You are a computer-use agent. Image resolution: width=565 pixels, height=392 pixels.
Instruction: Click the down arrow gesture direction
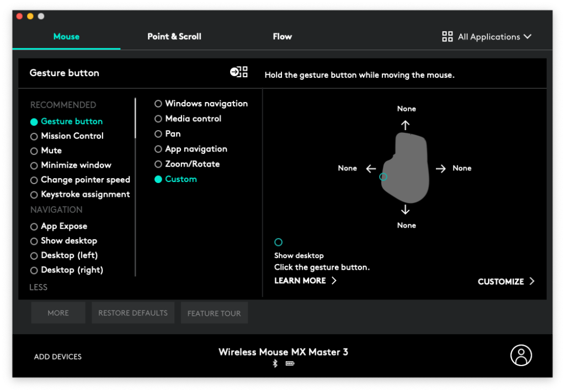tap(406, 210)
